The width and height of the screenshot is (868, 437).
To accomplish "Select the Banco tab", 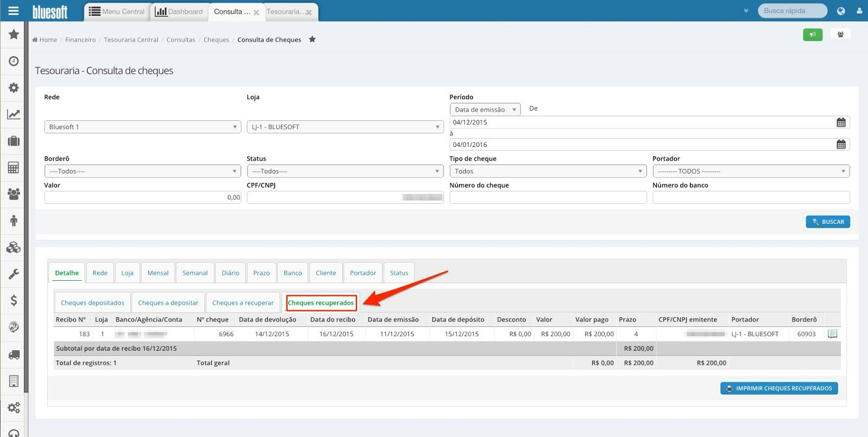I will click(292, 273).
